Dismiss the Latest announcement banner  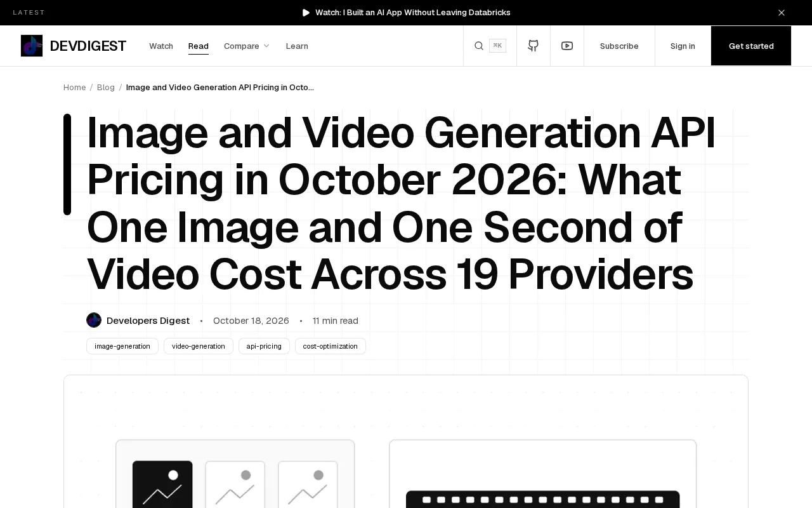pyautogui.click(x=782, y=13)
